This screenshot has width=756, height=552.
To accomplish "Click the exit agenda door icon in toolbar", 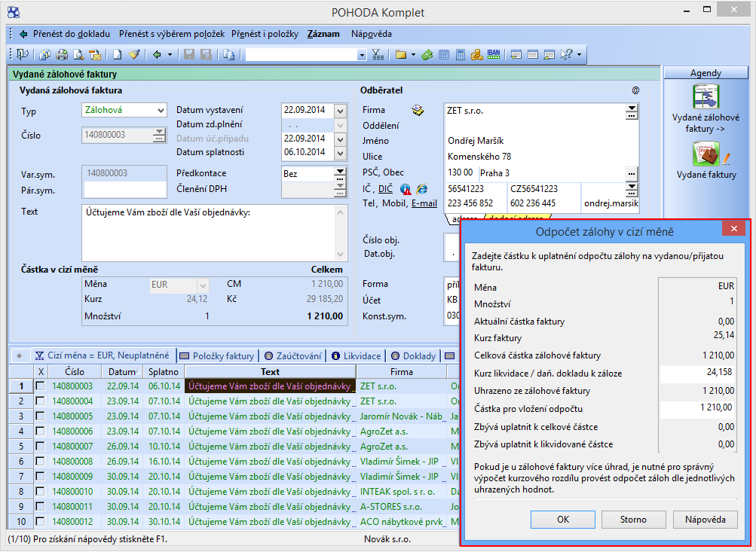I will click(22, 54).
